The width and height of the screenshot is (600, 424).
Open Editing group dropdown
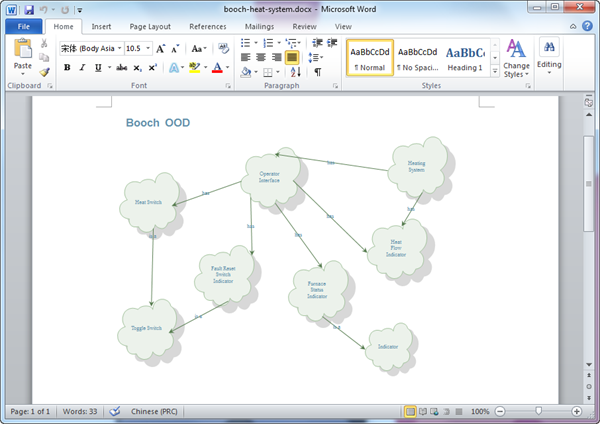[x=549, y=57]
